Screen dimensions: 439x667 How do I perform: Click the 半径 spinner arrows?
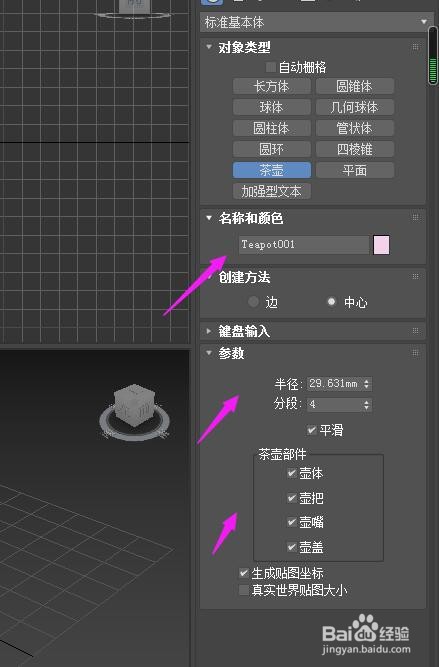pyautogui.click(x=366, y=383)
